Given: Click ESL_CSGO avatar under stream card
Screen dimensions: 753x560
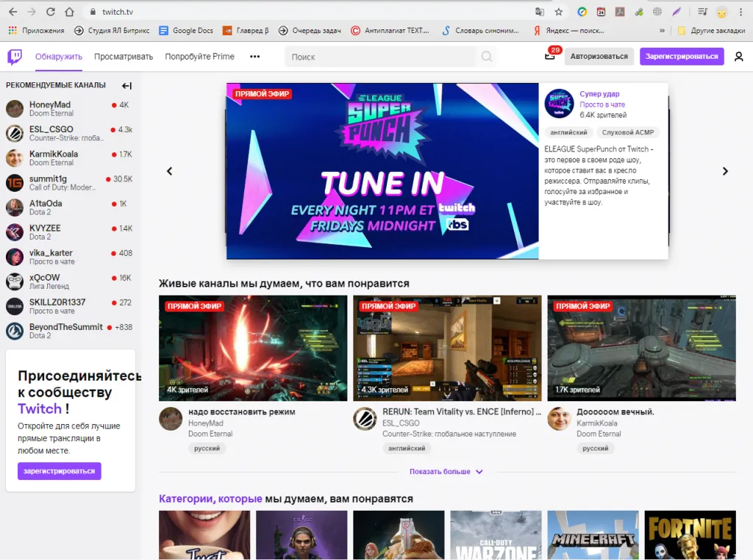Looking at the screenshot, I should tap(365, 419).
